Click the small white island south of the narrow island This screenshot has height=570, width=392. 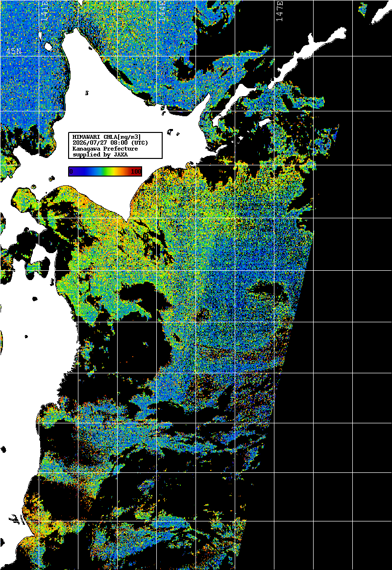point(265,122)
